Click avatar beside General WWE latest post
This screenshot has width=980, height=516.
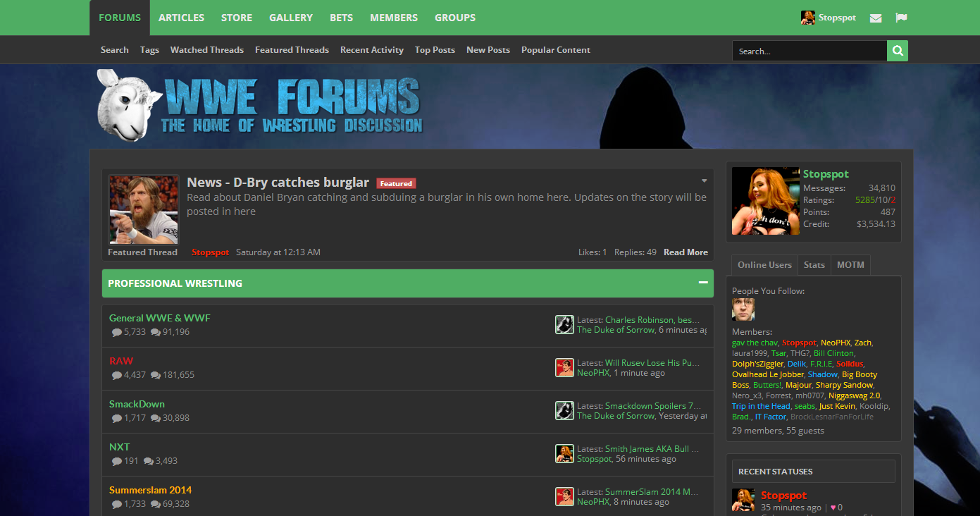tap(564, 324)
